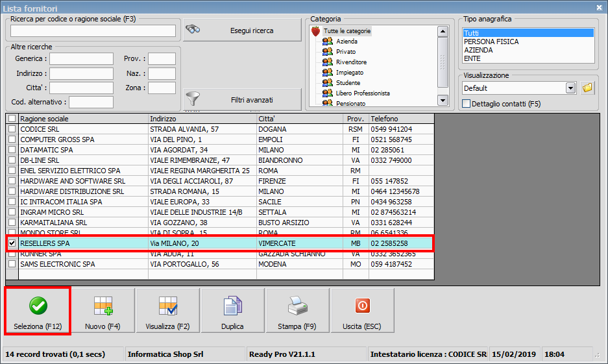Viewport: 608px width, 364px height.
Task: Open the Visualizzazione Default dropdown
Action: pos(570,88)
